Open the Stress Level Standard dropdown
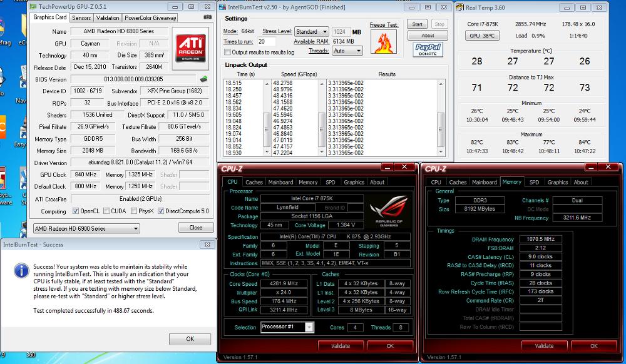This screenshot has width=626, height=364. pos(311,31)
